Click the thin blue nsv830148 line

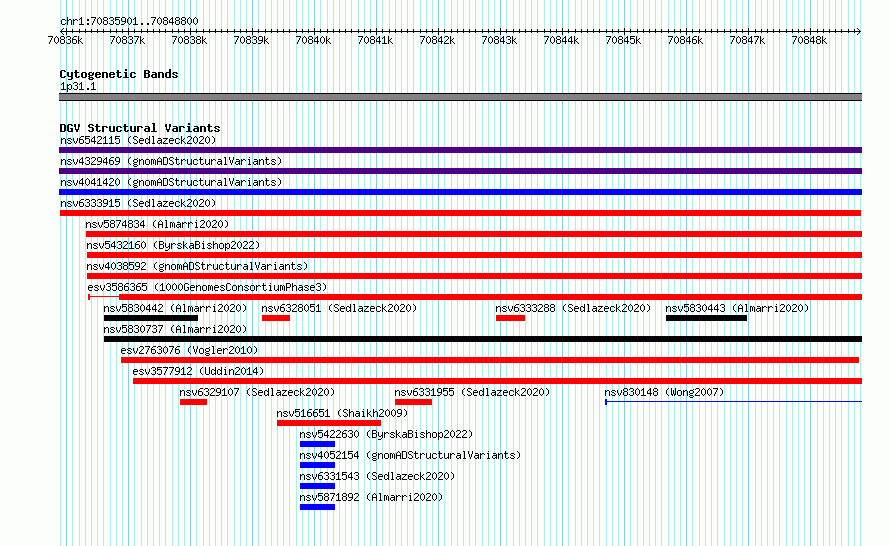pos(733,402)
